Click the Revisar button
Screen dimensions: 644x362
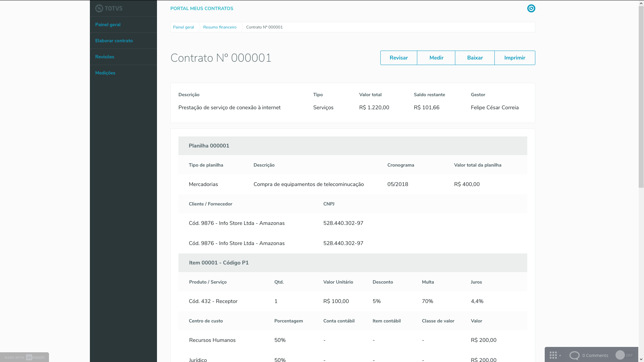[398, 58]
